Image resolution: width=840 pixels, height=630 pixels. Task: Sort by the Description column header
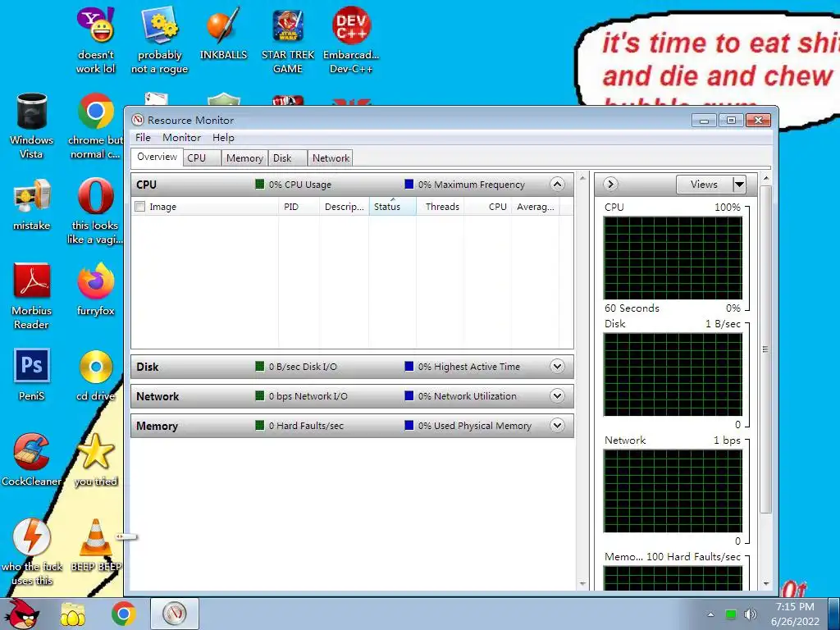(344, 206)
